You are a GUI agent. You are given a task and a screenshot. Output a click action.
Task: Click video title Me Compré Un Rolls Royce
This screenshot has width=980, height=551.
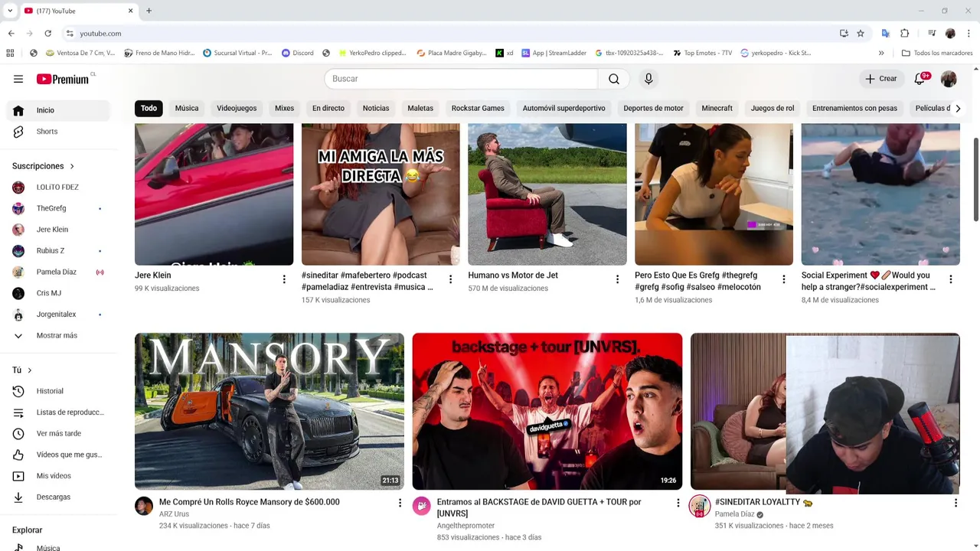[x=250, y=502]
